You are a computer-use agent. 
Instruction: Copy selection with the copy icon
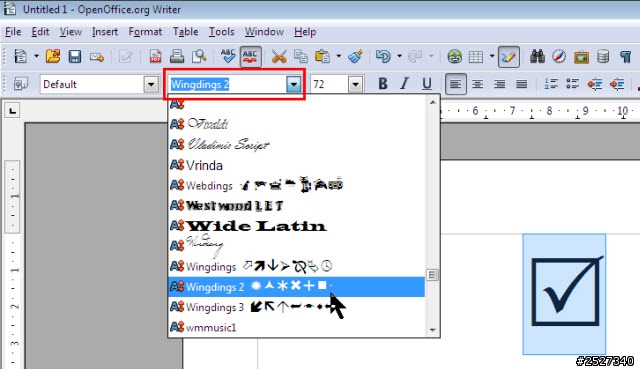pos(301,56)
